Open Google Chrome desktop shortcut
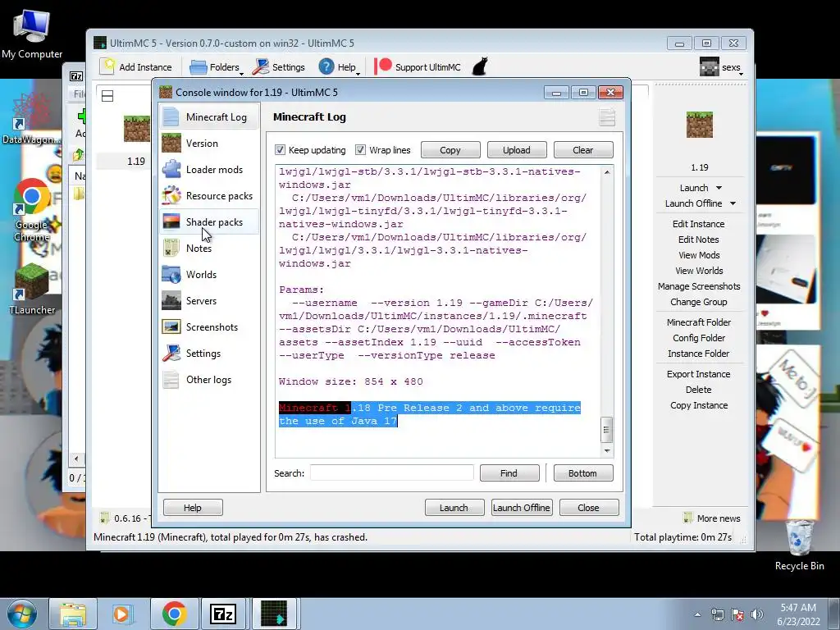The image size is (840, 630). [32, 209]
